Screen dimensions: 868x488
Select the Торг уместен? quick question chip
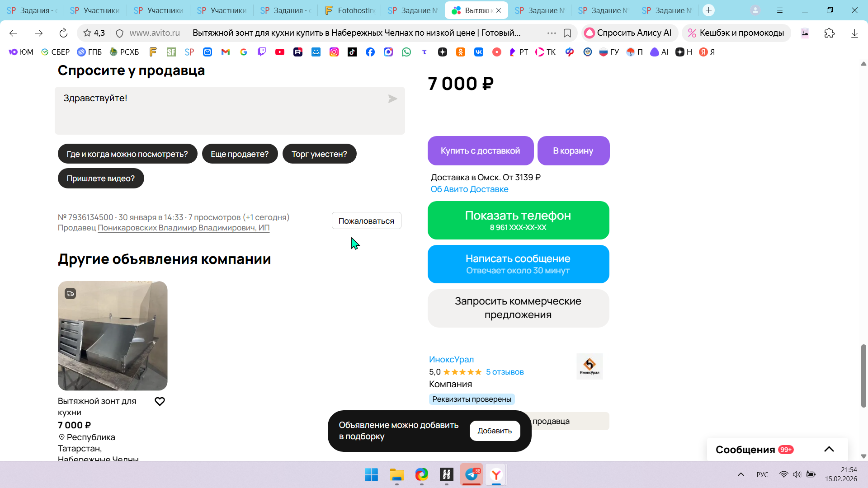(319, 154)
